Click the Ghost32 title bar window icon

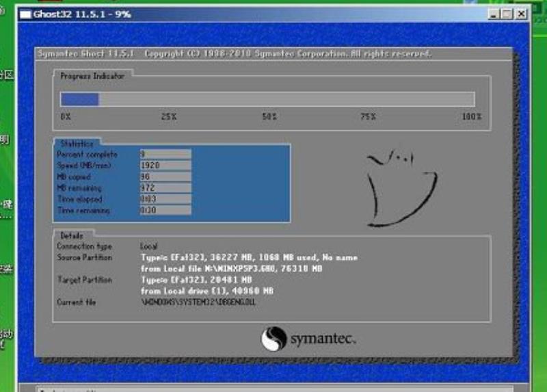[x=25, y=14]
